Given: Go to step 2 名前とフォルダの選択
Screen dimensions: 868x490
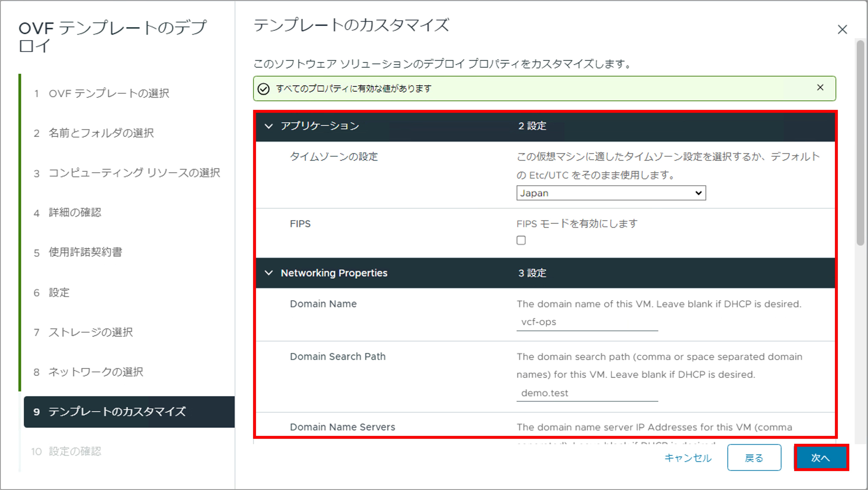Looking at the screenshot, I should click(101, 133).
